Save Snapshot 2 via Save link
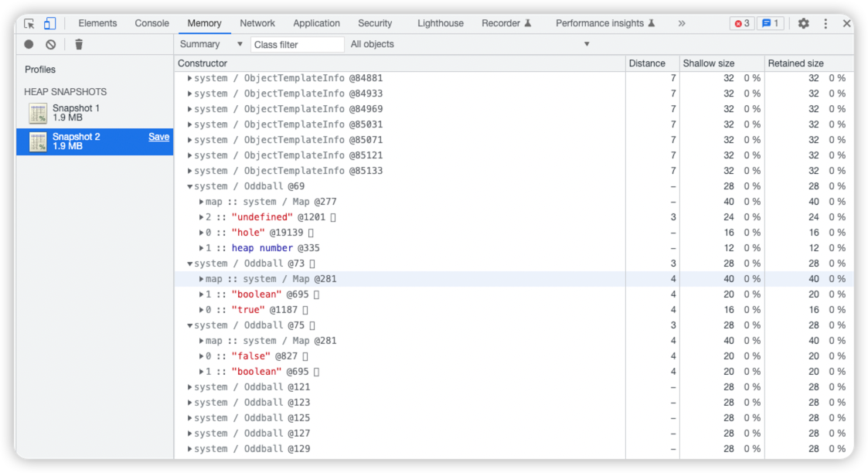Image resolution: width=868 pixels, height=473 pixels. click(159, 137)
